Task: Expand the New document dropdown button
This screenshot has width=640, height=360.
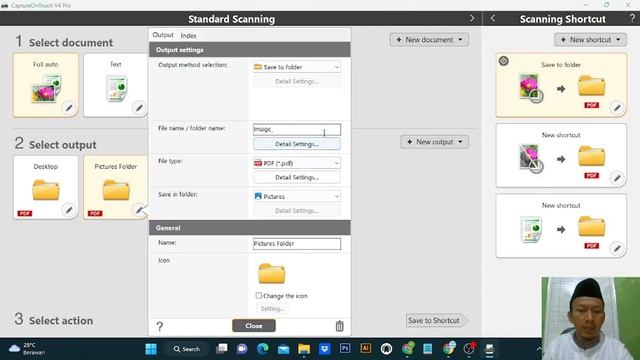Action: 429,40
